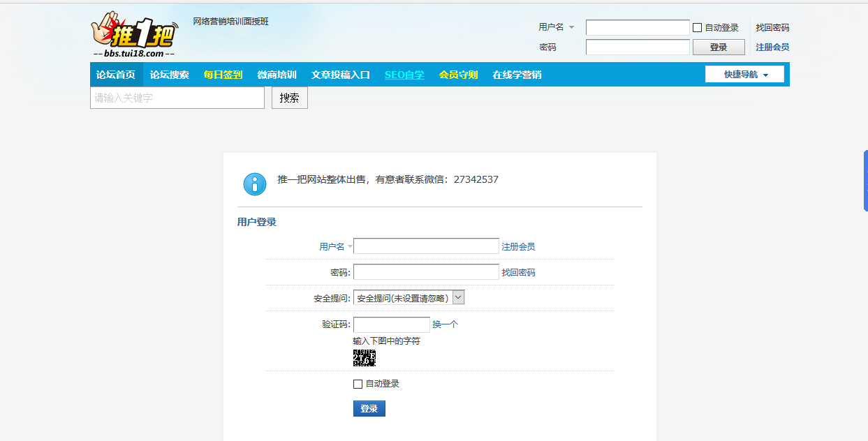Click the captcha verification image
This screenshot has height=441, width=868.
[364, 358]
